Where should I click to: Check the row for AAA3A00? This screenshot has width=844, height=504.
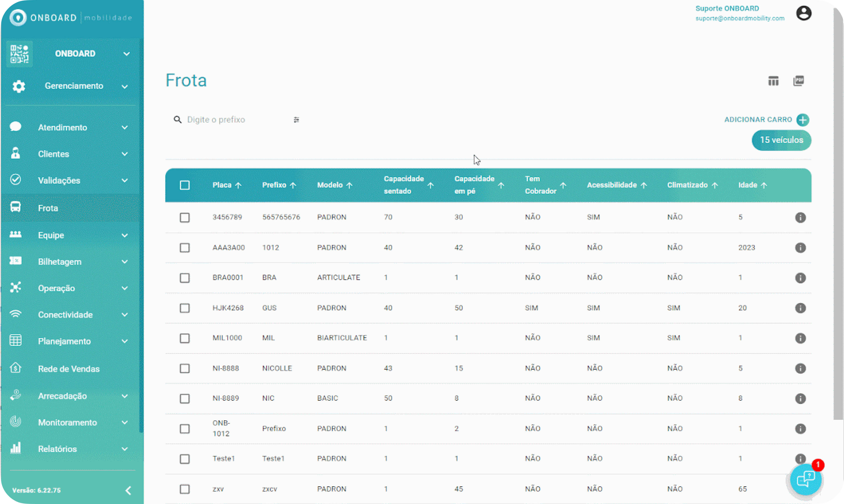(185, 248)
